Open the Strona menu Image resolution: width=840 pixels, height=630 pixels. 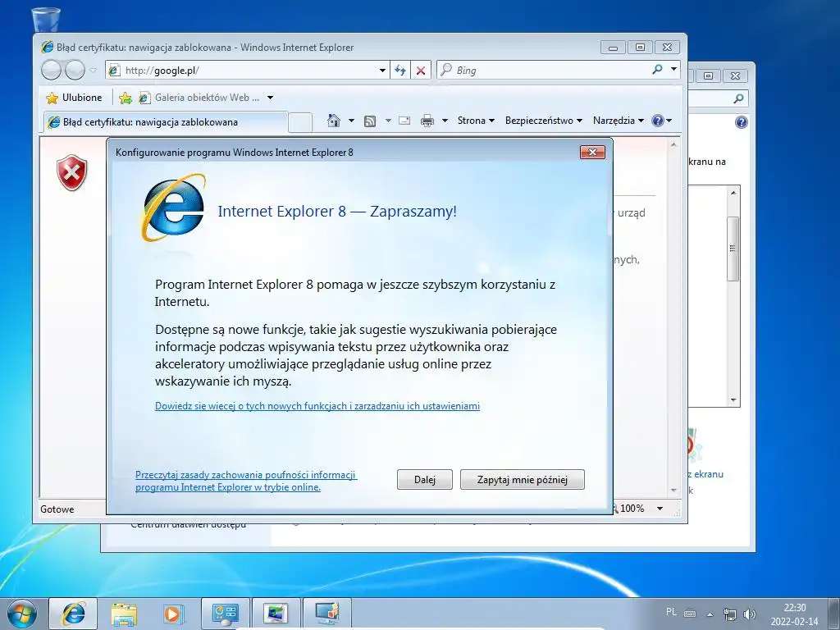pyautogui.click(x=476, y=121)
